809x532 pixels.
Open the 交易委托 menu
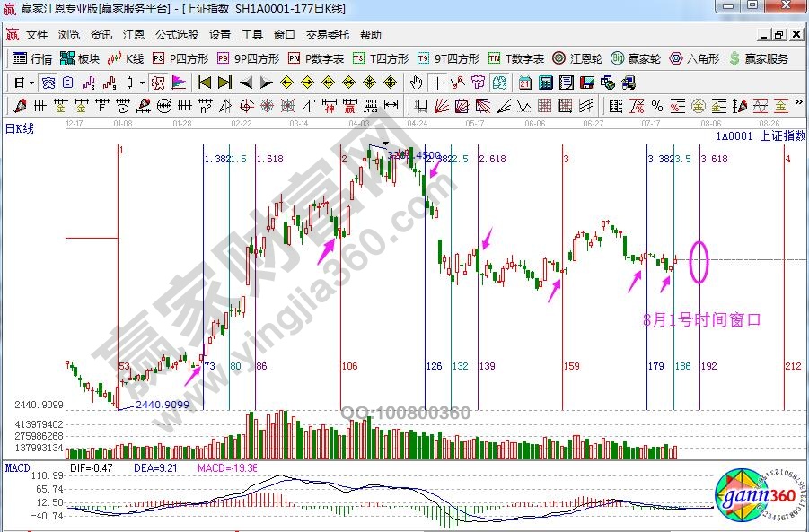coord(327,35)
